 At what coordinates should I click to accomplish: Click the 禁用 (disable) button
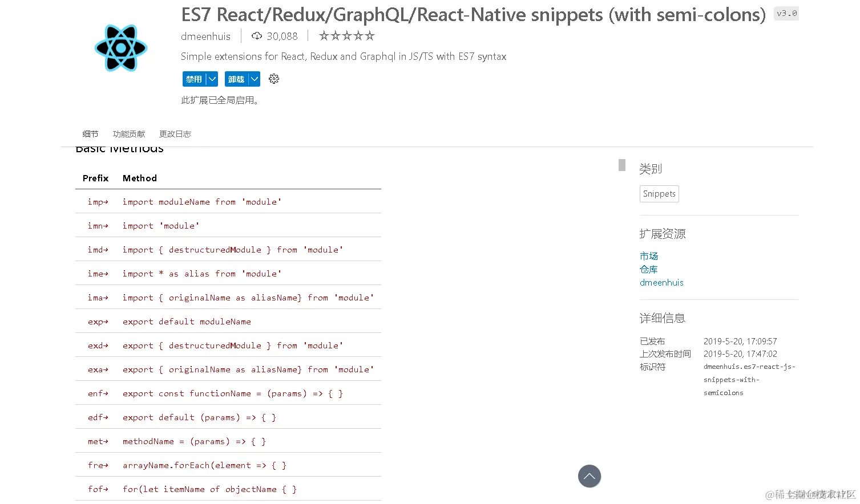[194, 79]
